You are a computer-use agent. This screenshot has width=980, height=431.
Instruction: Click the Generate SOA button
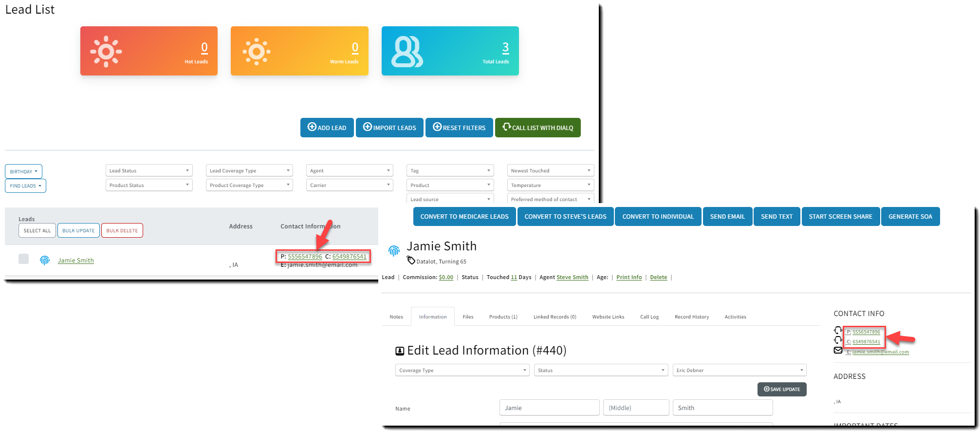tap(910, 217)
